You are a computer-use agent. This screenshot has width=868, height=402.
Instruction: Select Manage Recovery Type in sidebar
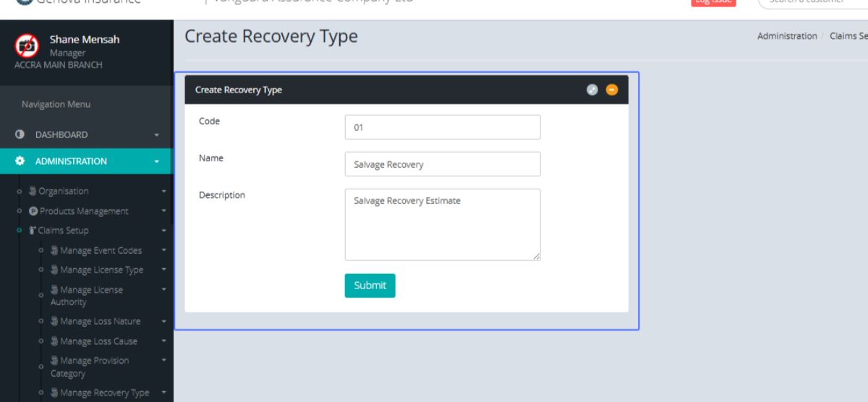point(104,393)
